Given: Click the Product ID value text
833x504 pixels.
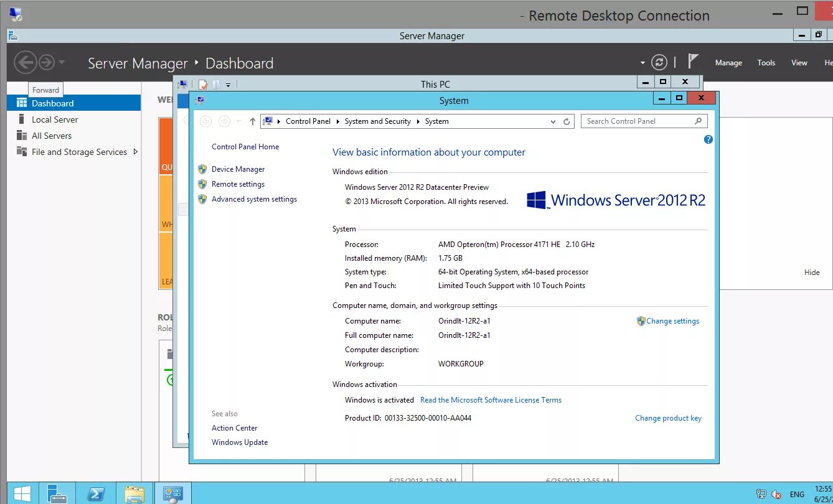Looking at the screenshot, I should tap(428, 418).
